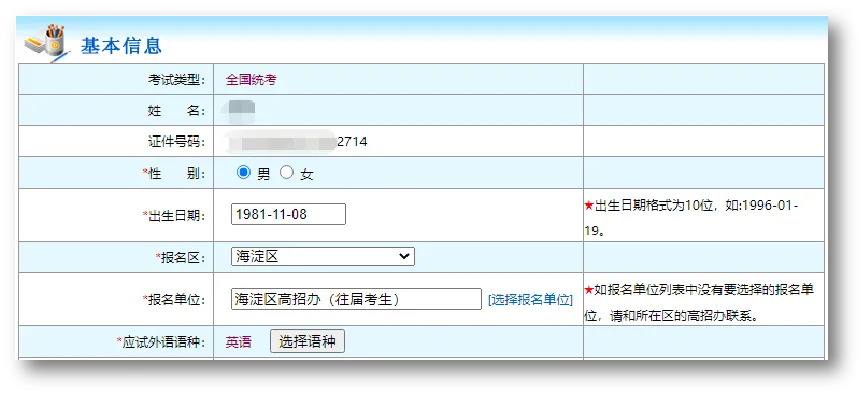
Task: Click the ID number ending 2714
Action: (297, 142)
